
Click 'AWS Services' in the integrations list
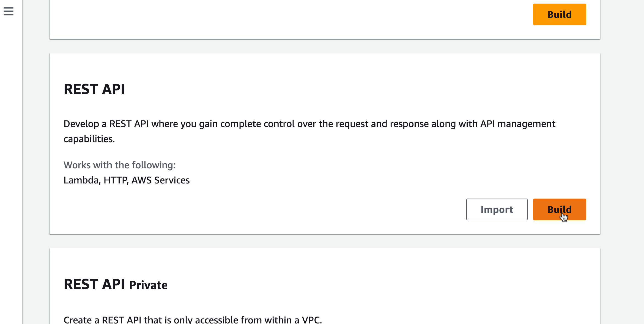(x=161, y=180)
